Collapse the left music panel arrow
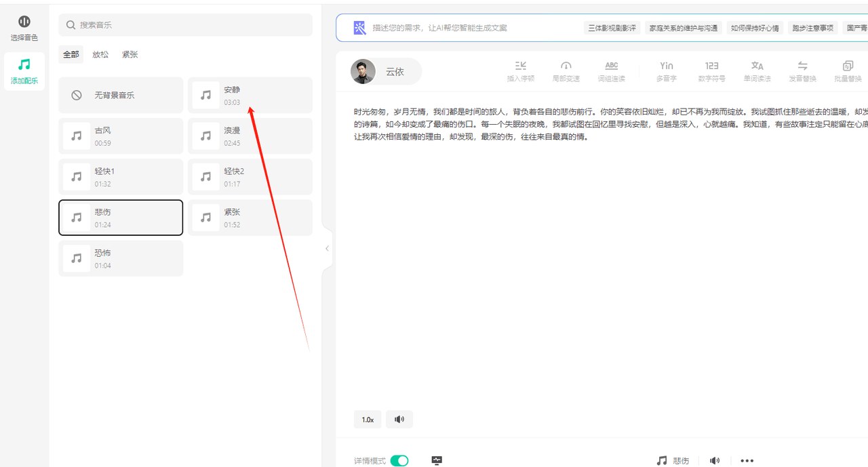 coord(327,249)
